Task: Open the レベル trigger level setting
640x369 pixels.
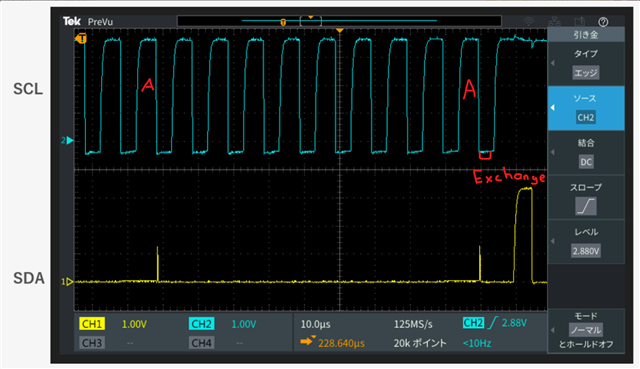Action: (x=586, y=242)
